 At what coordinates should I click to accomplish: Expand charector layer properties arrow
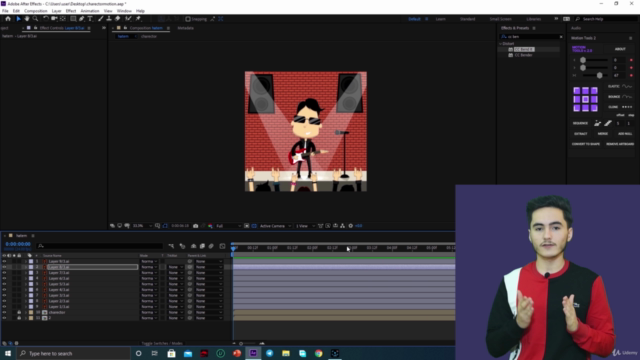(26, 312)
